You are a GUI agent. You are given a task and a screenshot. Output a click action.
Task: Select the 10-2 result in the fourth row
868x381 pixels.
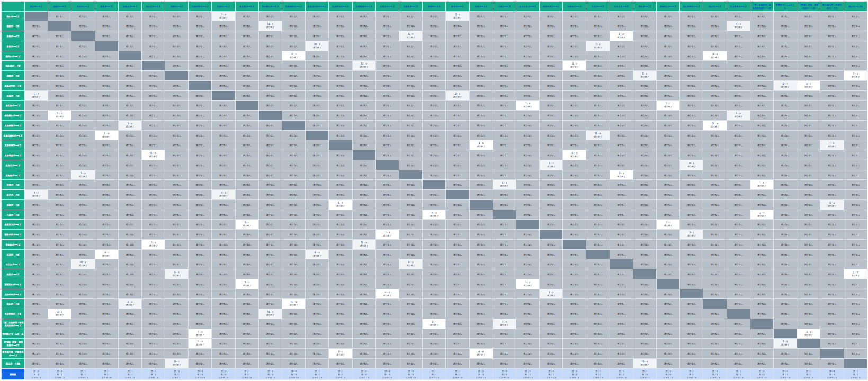[317, 46]
